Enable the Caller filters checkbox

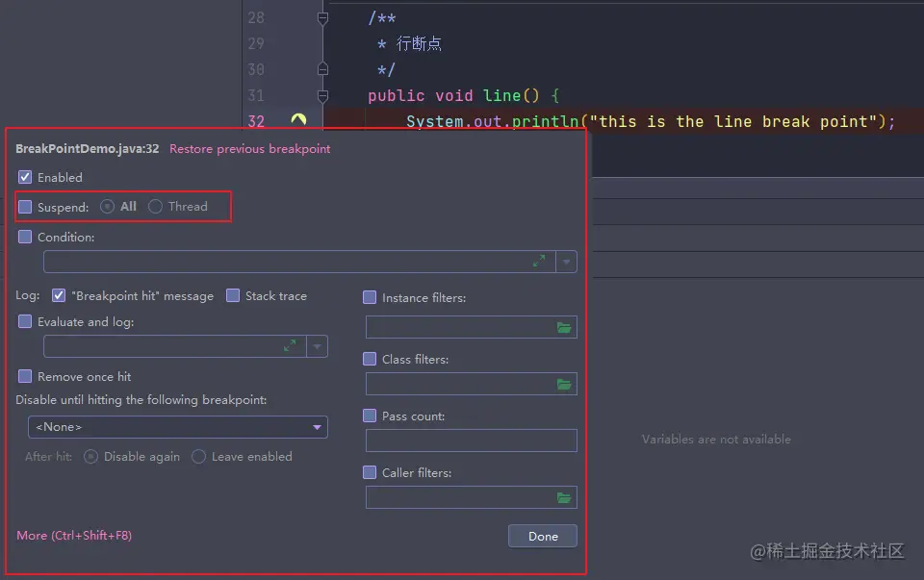click(370, 472)
